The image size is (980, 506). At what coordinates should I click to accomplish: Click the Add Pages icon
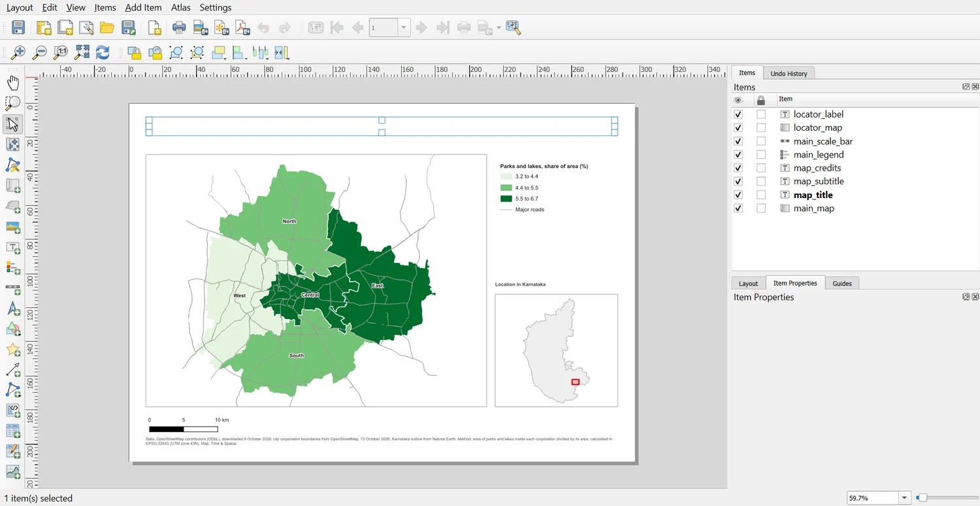pos(154,27)
